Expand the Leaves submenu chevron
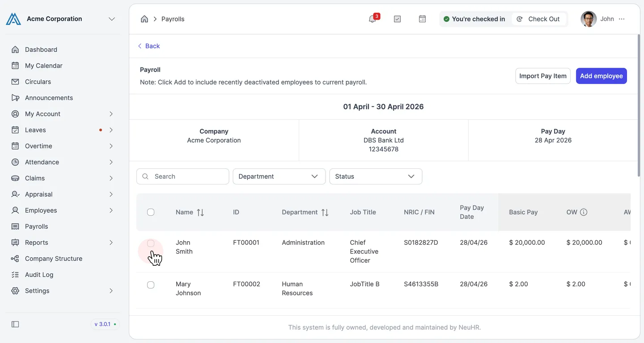644x343 pixels. [111, 130]
